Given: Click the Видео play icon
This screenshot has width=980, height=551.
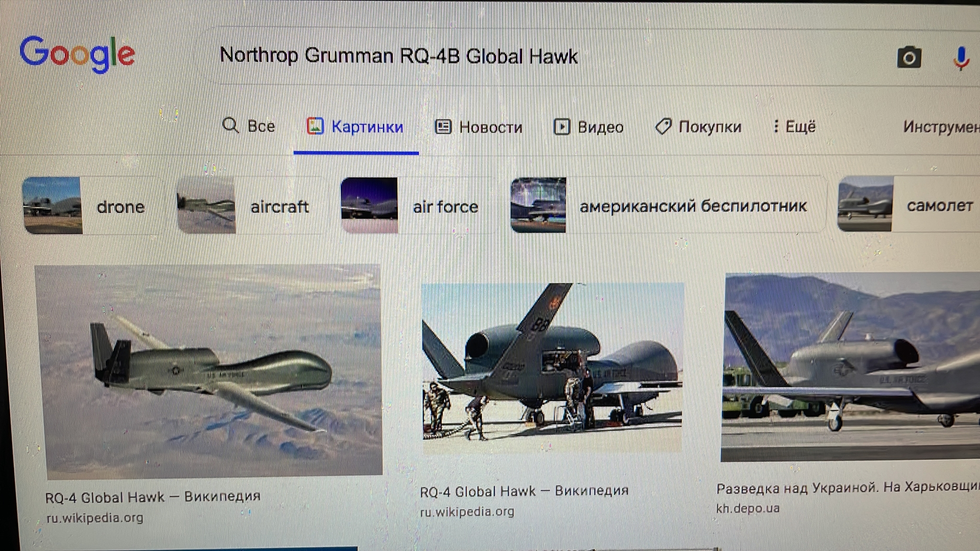Looking at the screenshot, I should click(x=562, y=127).
